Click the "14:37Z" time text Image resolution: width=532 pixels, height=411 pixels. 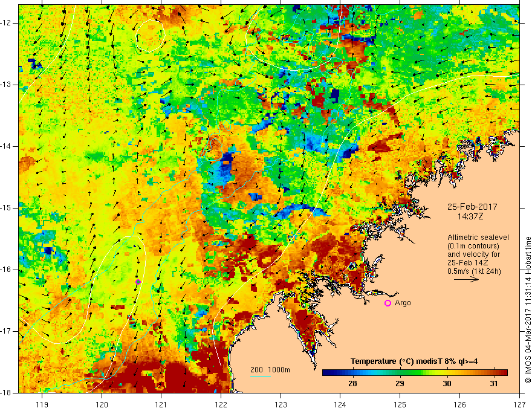click(470, 216)
